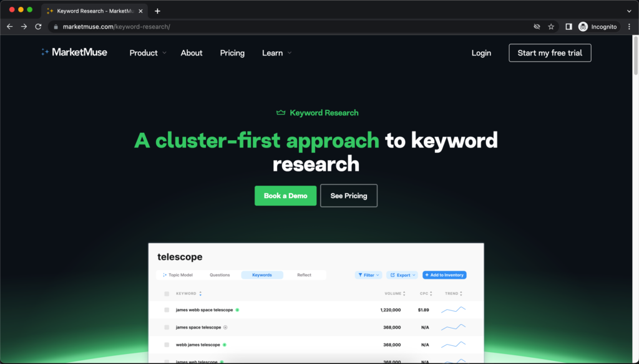Click the lock icon in address bar
Screen dimensions: 639x364
pos(56,27)
